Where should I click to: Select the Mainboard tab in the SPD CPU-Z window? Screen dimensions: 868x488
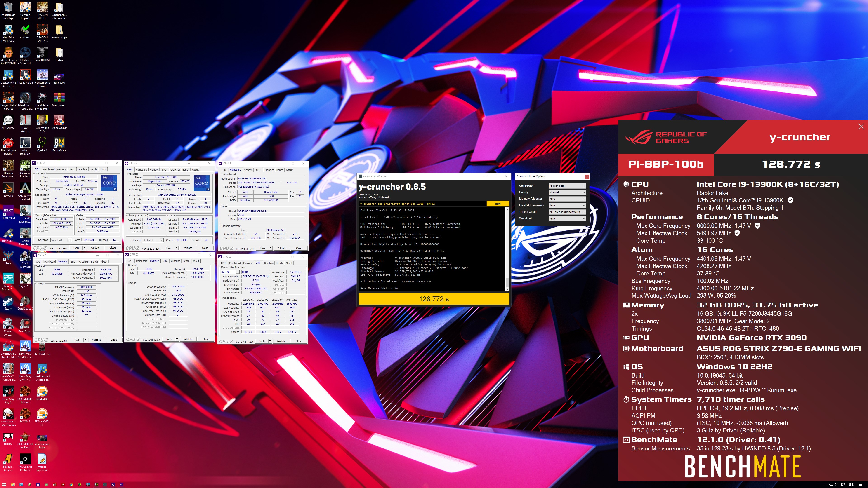235,263
